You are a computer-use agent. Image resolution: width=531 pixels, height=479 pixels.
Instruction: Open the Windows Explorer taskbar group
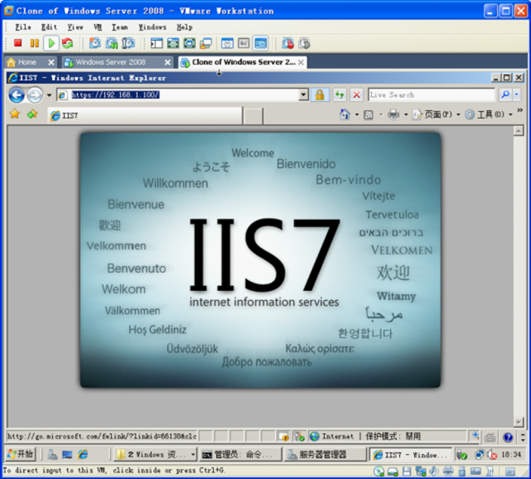click(155, 454)
